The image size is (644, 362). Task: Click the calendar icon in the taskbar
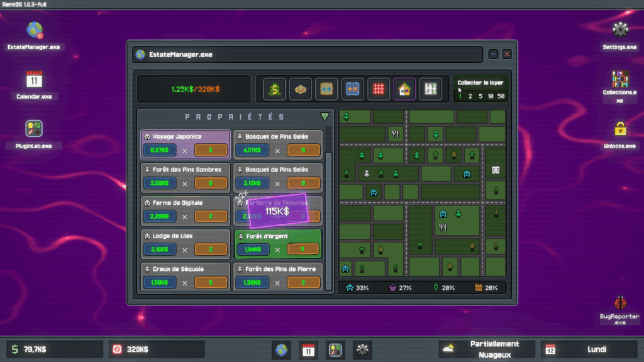[308, 349]
